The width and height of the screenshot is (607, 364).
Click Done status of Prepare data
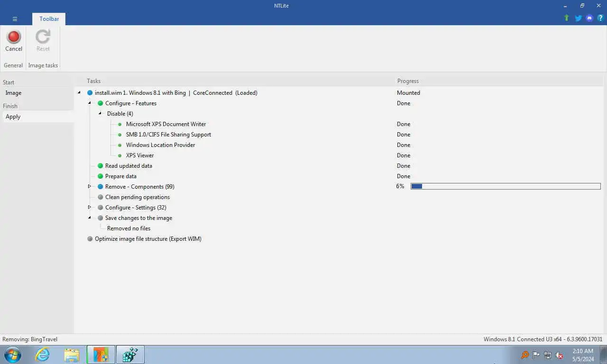click(x=404, y=176)
